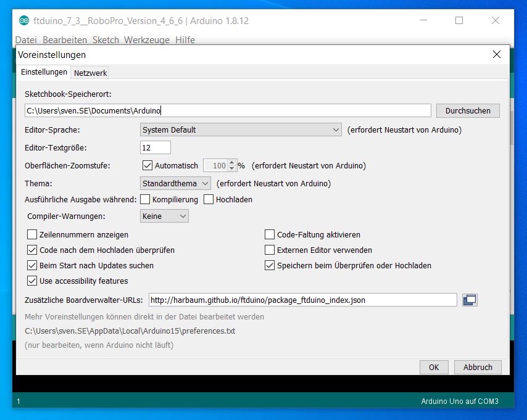Click the zoom percentage value field
The width and height of the screenshot is (527, 420).
pos(215,165)
